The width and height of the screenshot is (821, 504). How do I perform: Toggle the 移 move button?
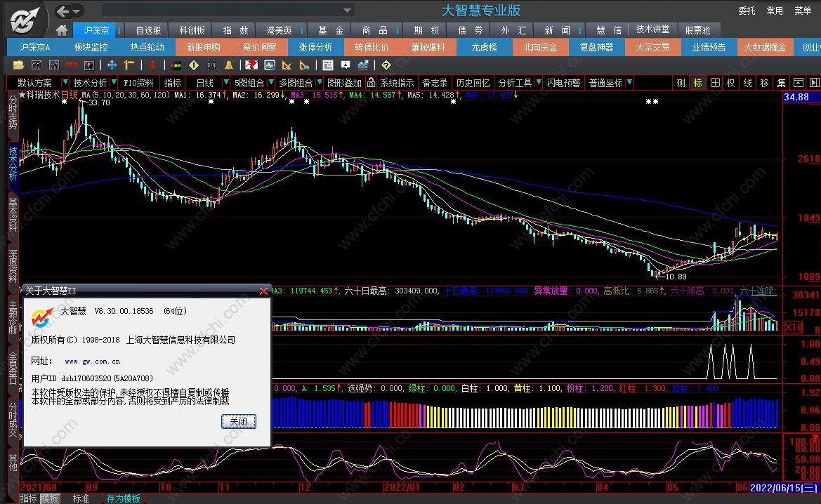(764, 83)
